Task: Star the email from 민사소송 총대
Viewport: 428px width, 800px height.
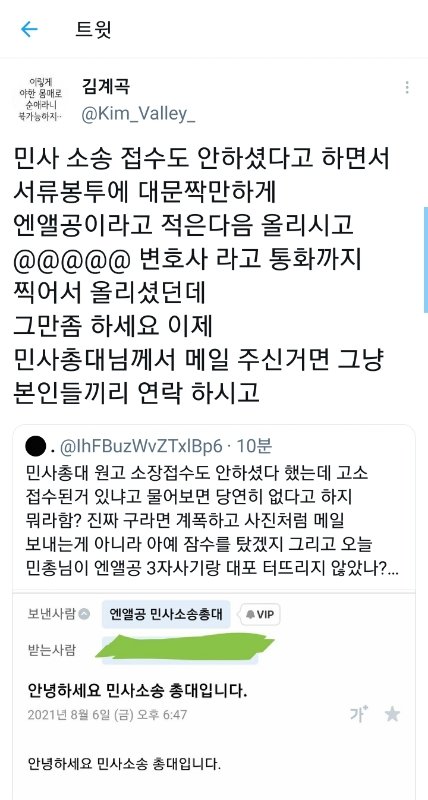Action: [392, 714]
